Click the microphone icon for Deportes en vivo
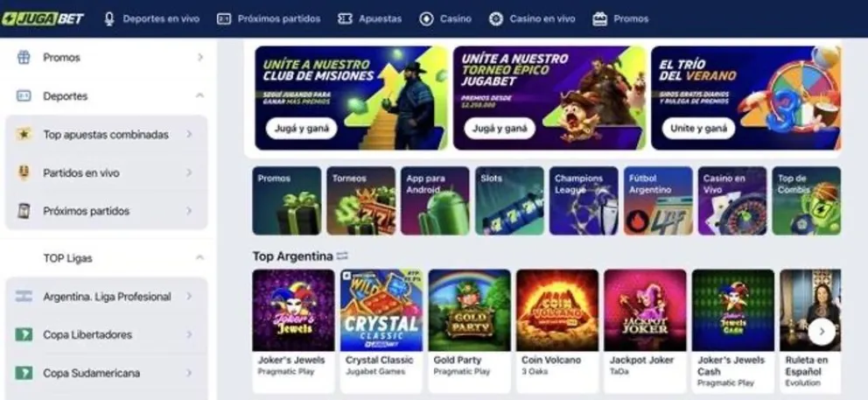Image resolution: width=868 pixels, height=400 pixels. coord(109,19)
